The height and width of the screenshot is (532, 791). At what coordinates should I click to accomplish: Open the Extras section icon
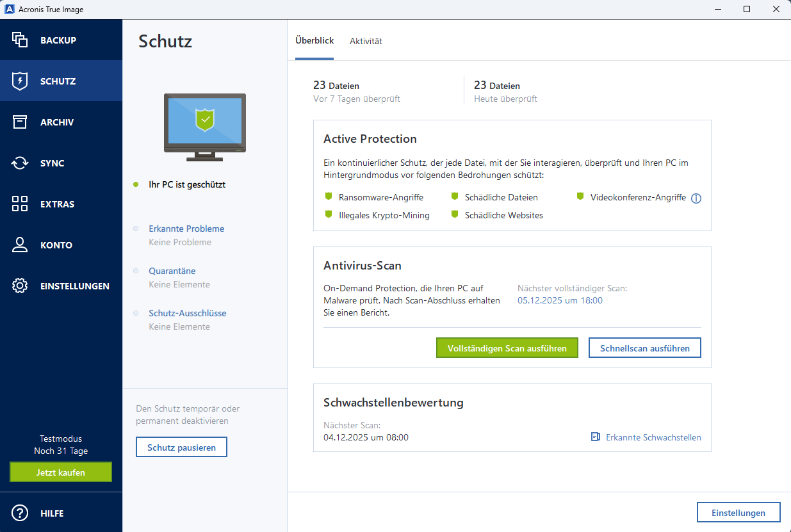tap(19, 204)
